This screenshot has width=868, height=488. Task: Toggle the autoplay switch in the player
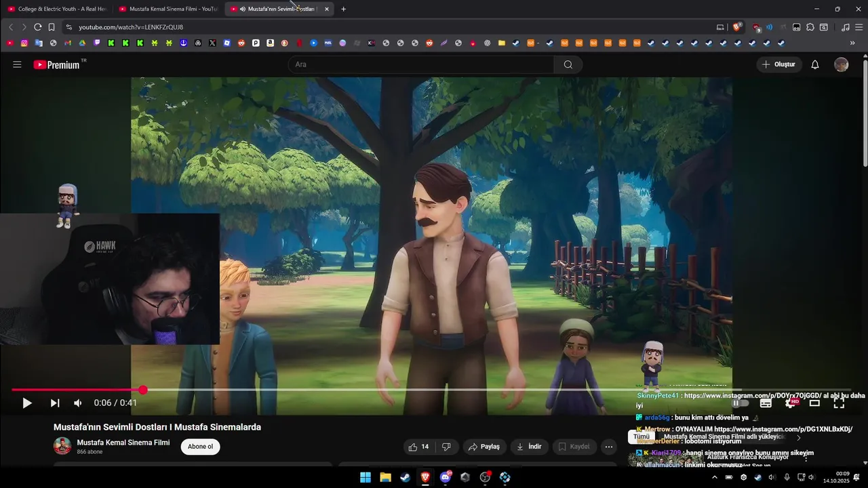tap(740, 403)
